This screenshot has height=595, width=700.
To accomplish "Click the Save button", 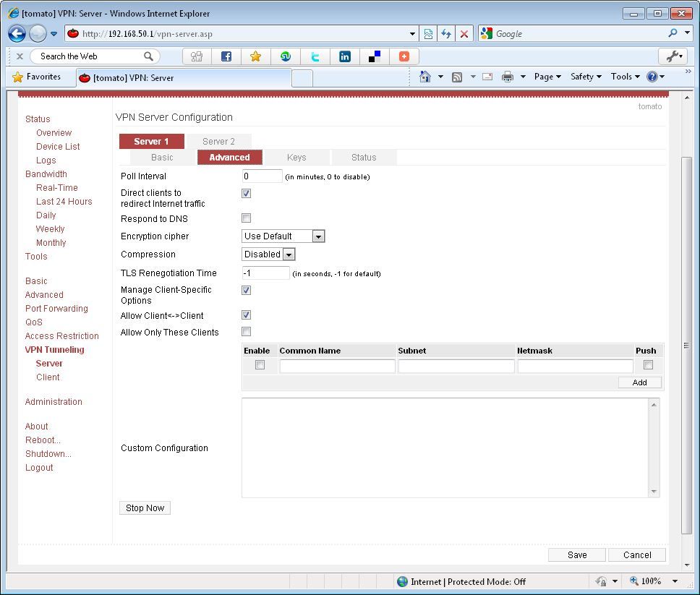I will 576,555.
